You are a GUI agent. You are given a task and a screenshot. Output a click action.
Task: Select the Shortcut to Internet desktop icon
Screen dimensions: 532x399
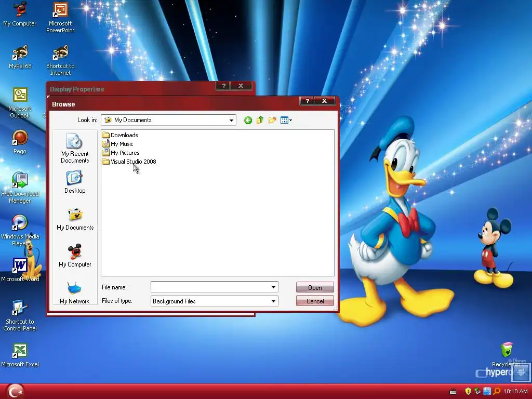[x=60, y=60]
